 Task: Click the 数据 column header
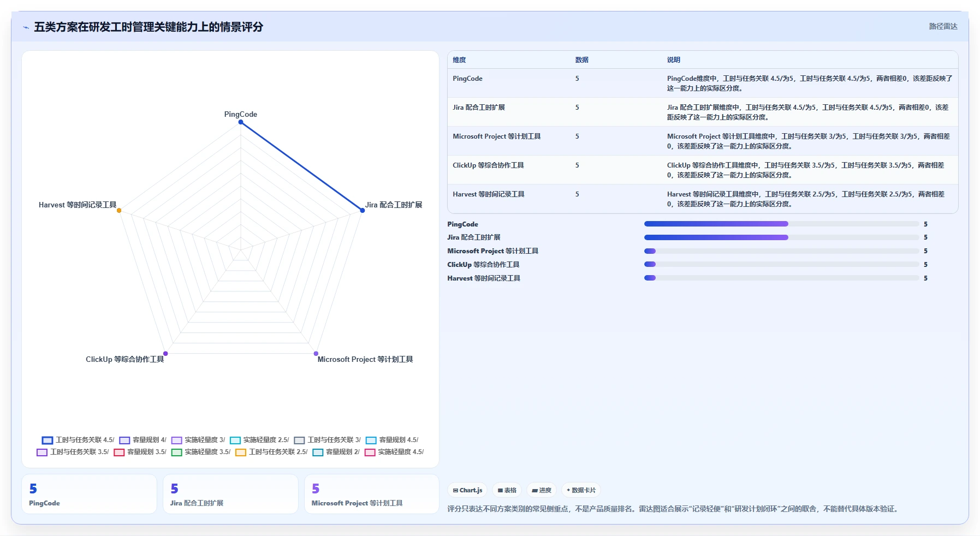tap(581, 60)
